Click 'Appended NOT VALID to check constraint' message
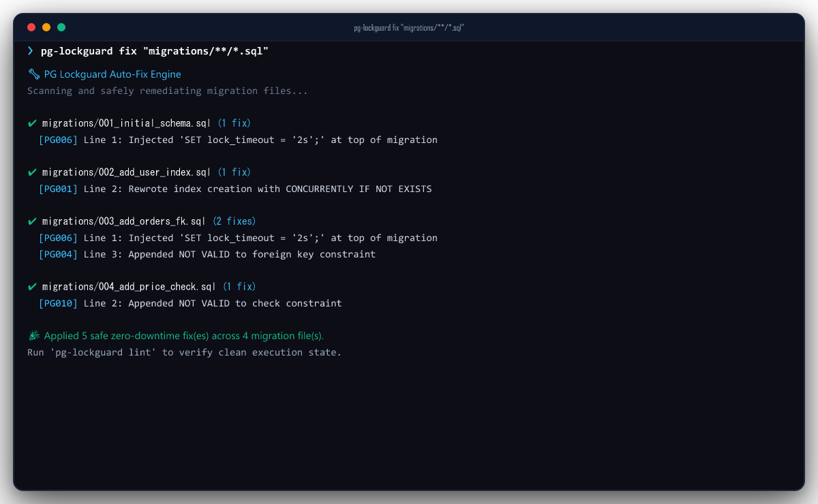Screen dimensions: 818x504 click(x=235, y=303)
